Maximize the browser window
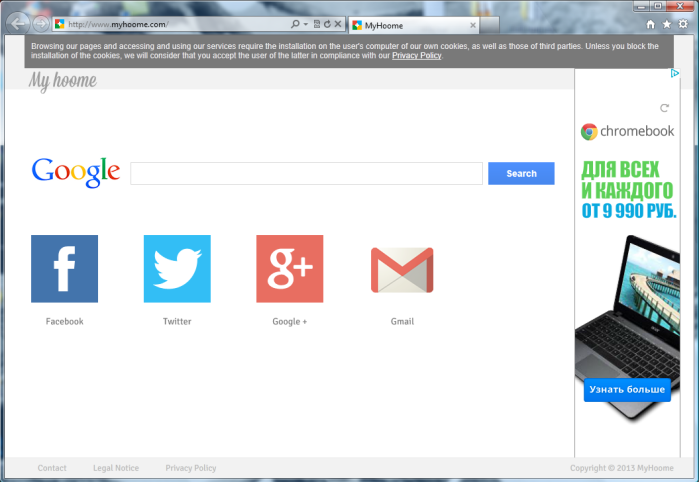 pyautogui.click(x=658, y=6)
